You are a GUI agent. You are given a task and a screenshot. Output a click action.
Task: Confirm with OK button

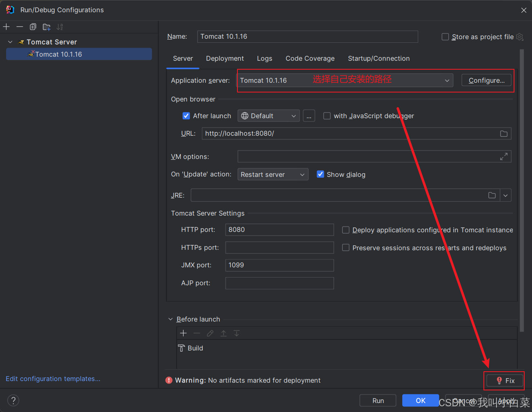point(421,401)
